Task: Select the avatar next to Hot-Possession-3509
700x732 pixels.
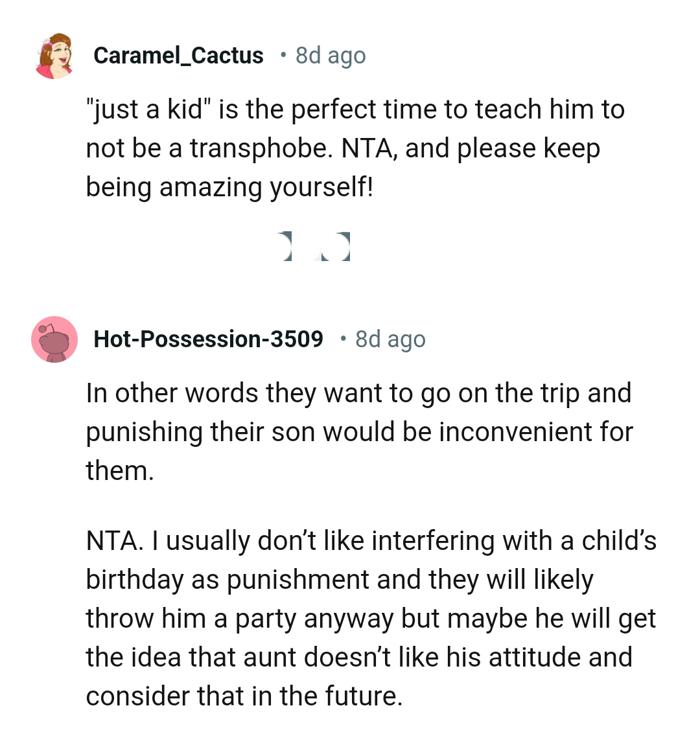Action: [54, 339]
